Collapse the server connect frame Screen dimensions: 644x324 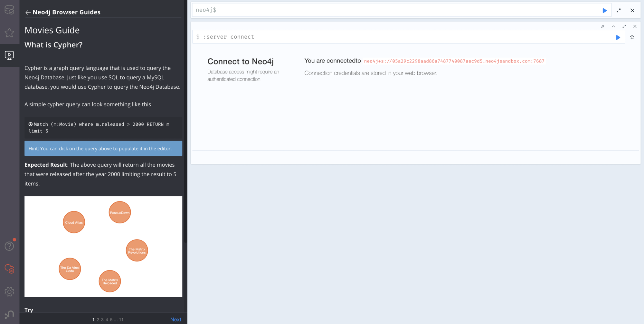coord(613,26)
